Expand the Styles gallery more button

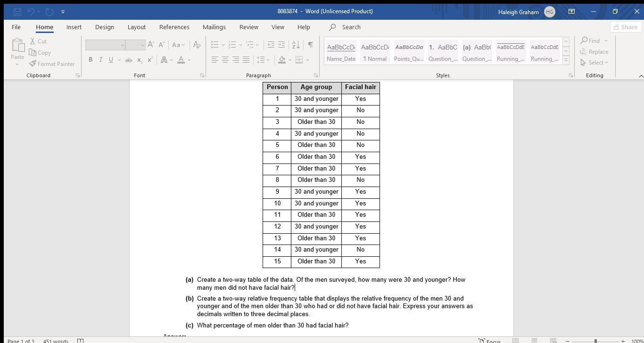(566, 61)
